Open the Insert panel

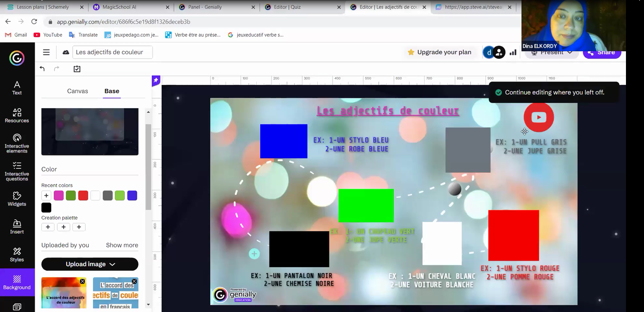click(x=17, y=227)
